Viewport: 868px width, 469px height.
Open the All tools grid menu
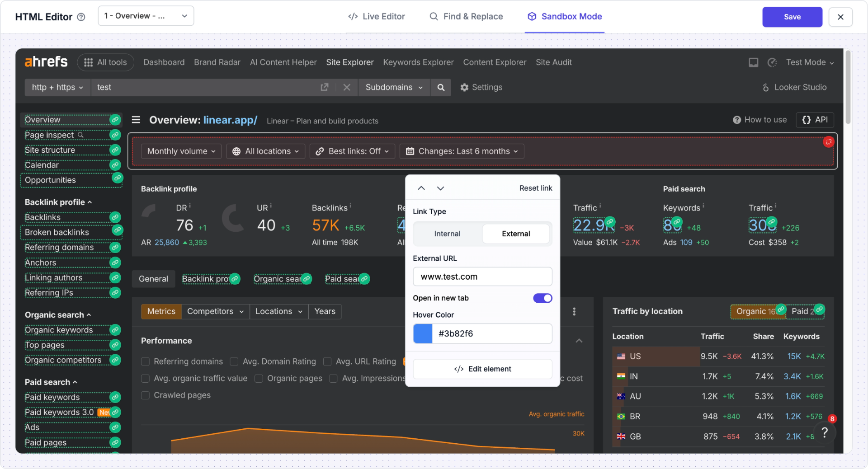click(x=106, y=62)
